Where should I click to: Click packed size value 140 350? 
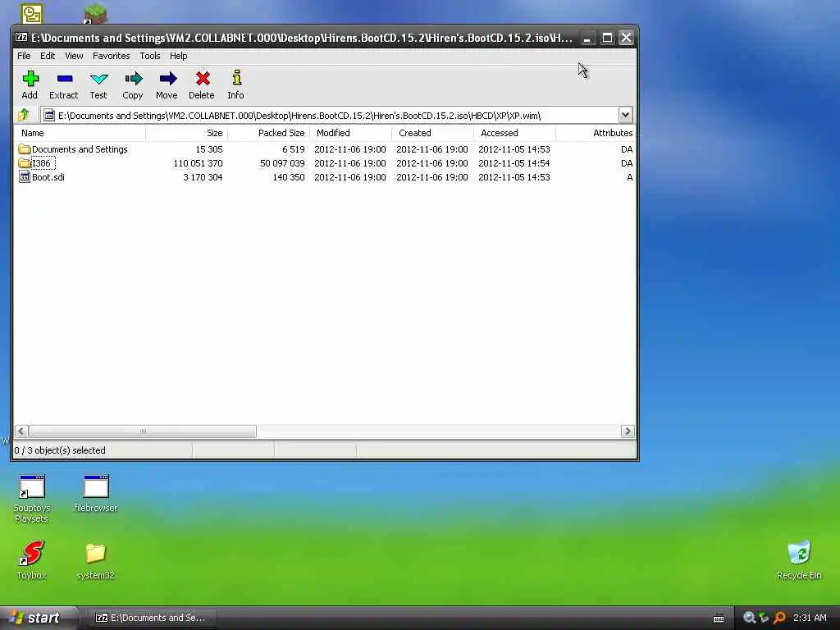point(288,177)
